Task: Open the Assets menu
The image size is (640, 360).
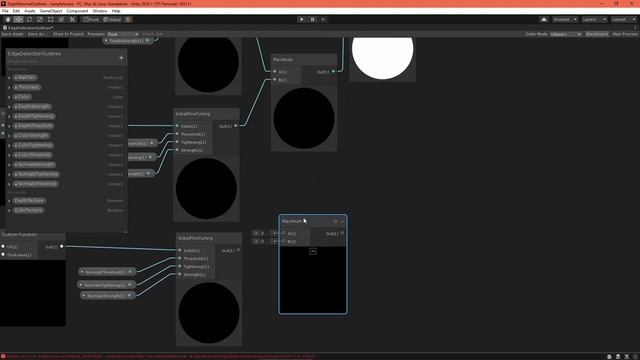Action: (29, 11)
